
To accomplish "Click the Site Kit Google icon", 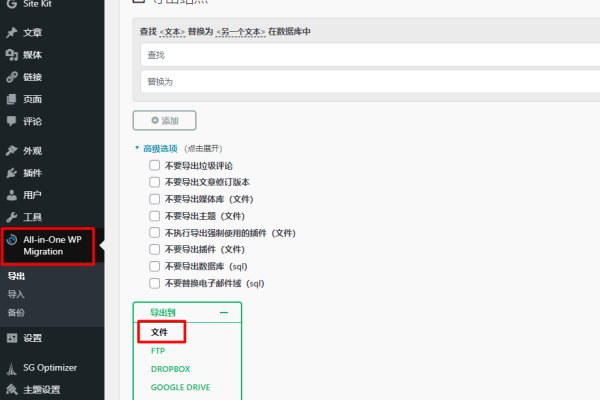I will coord(11,4).
